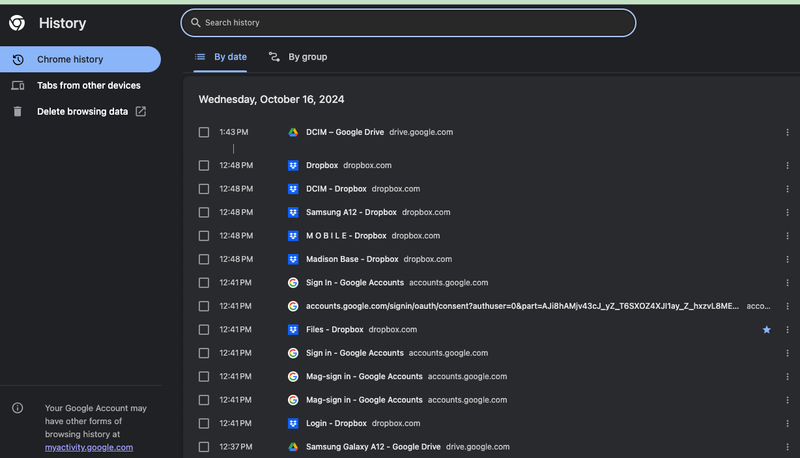Open Delete browsing data
The image size is (800, 458).
[x=82, y=111]
